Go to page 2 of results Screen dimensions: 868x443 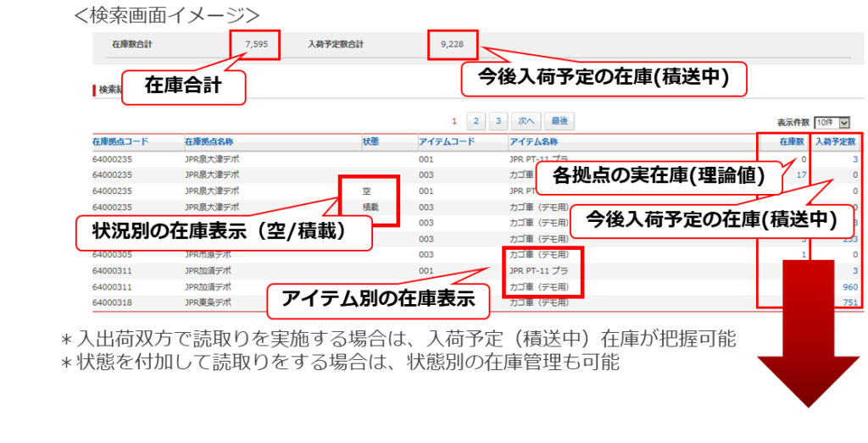click(477, 121)
